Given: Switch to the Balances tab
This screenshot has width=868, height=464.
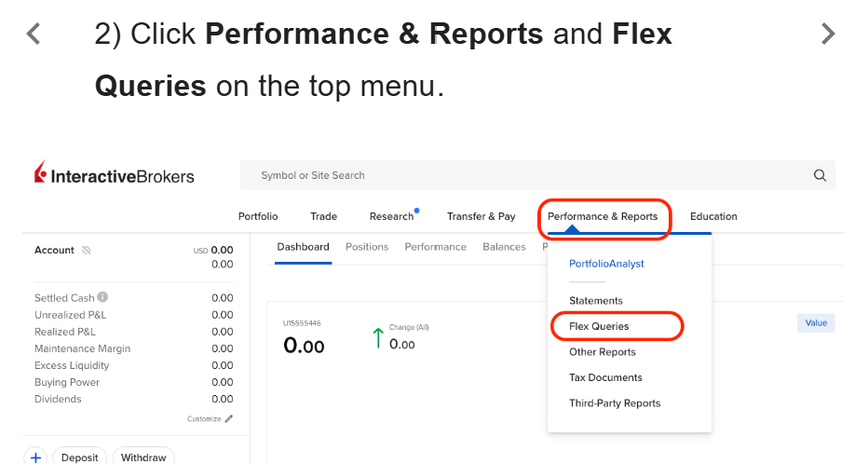Looking at the screenshot, I should [504, 247].
